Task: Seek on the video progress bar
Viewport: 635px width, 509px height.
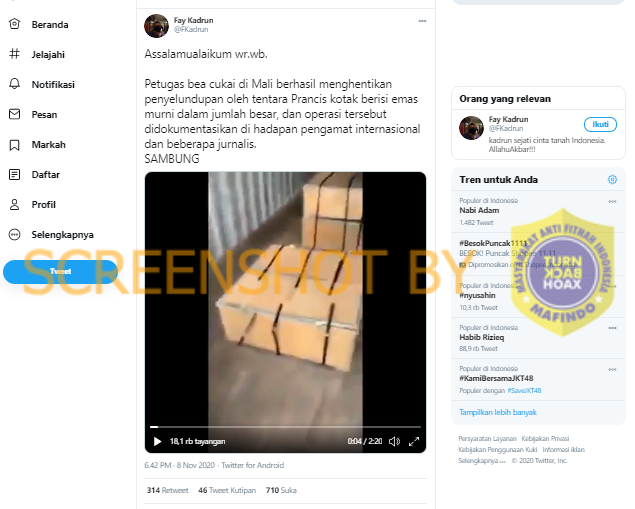Action: tap(285, 427)
